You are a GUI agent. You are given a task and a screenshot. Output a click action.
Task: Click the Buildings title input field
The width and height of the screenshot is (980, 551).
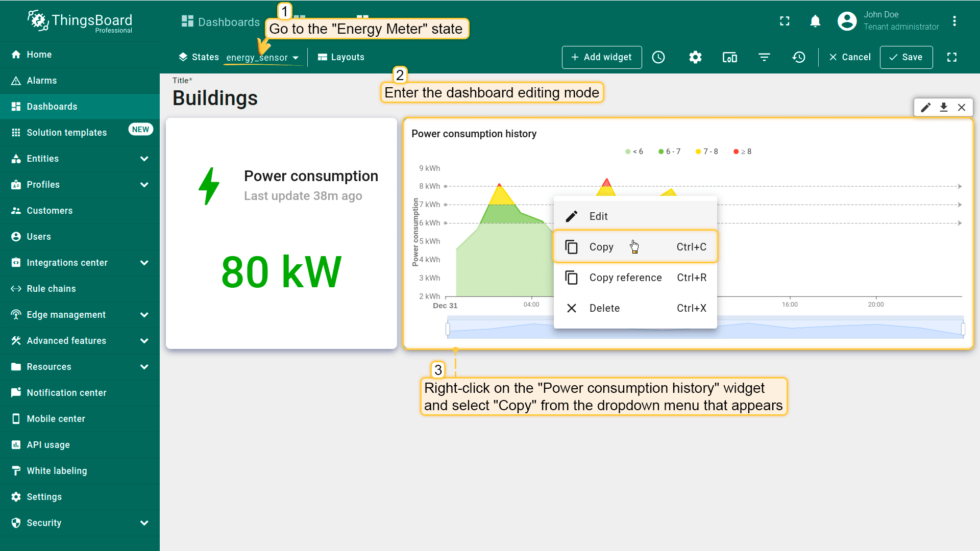point(215,98)
